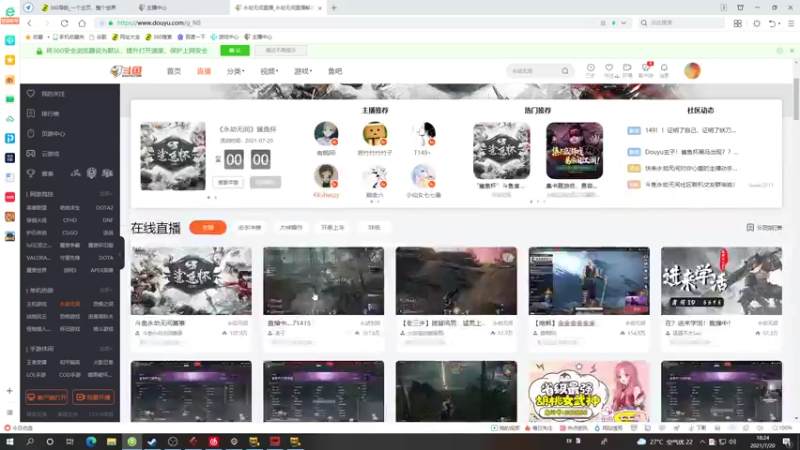Screen dimensions: 800x450
Task: Open CSGO category link in sidebar
Action: tap(70, 233)
